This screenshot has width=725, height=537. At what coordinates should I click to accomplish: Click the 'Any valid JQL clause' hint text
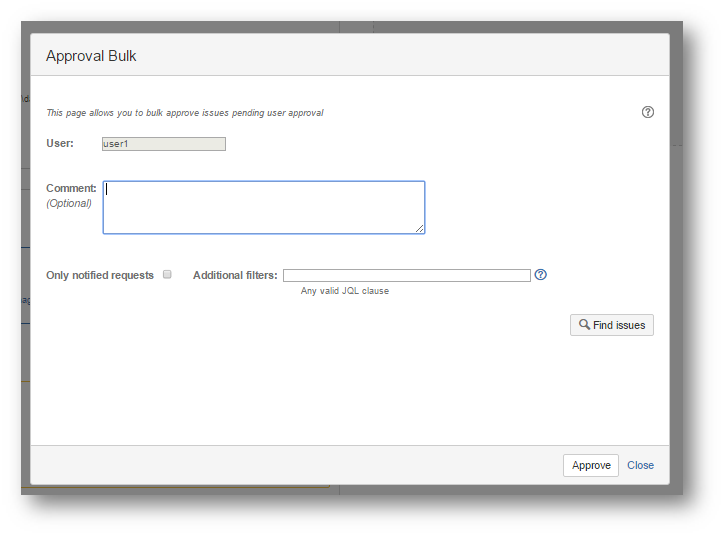click(x=344, y=291)
